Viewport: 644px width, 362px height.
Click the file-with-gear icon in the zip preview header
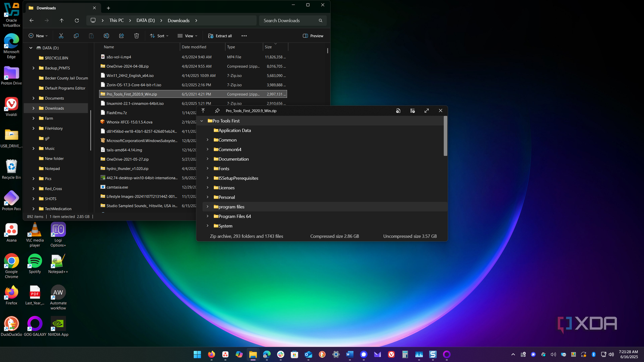point(398,111)
